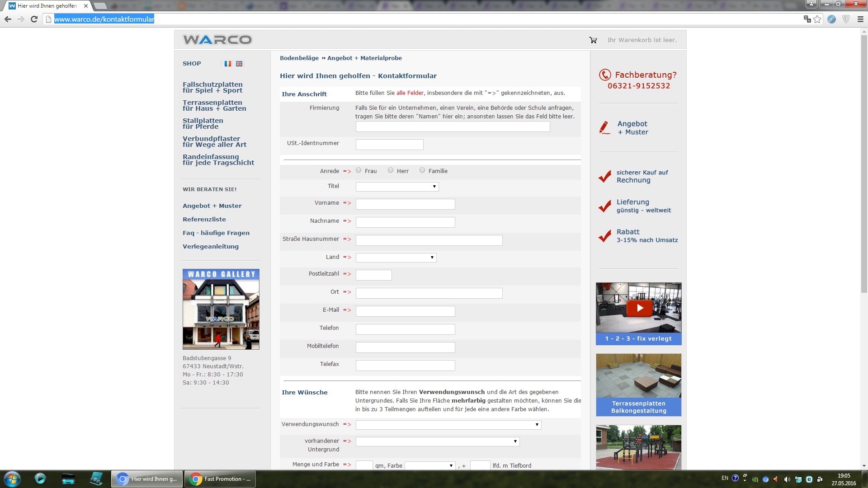Select the Herr radio button

pos(391,170)
